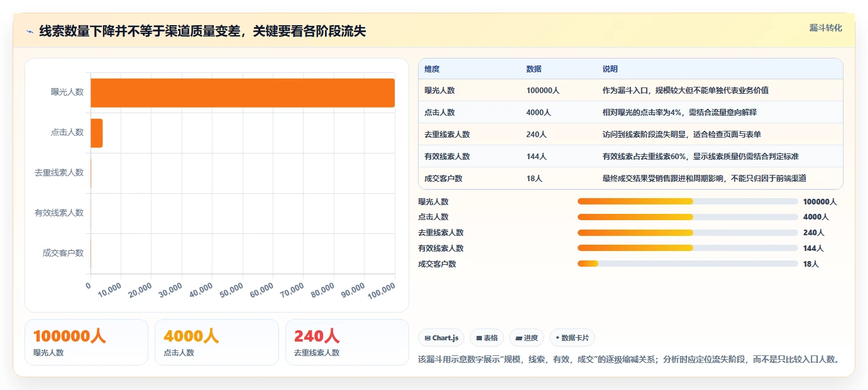Click the 维度 column header in the table
868x390 pixels.
(432, 69)
